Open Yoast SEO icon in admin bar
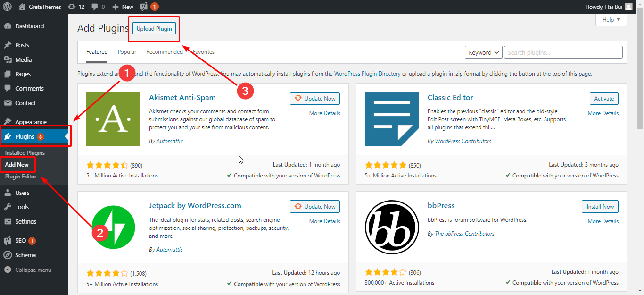Viewport: 644px width, 295px height. point(144,7)
